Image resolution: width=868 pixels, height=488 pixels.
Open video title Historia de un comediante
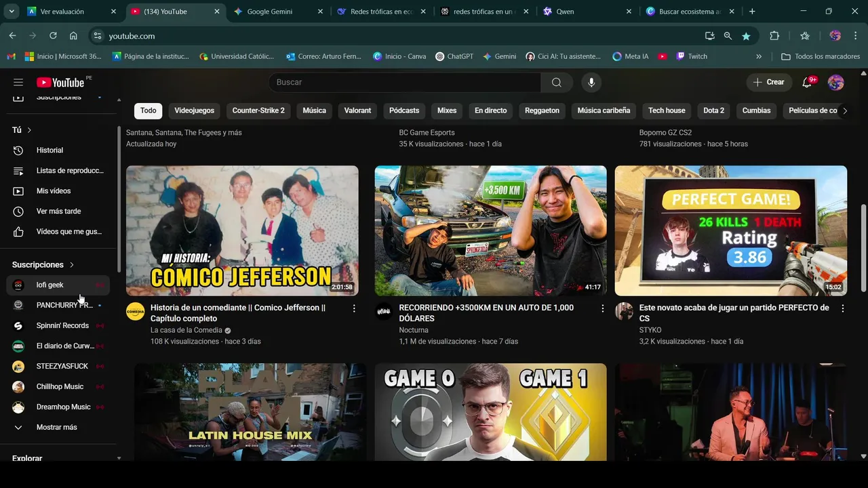[x=238, y=313]
